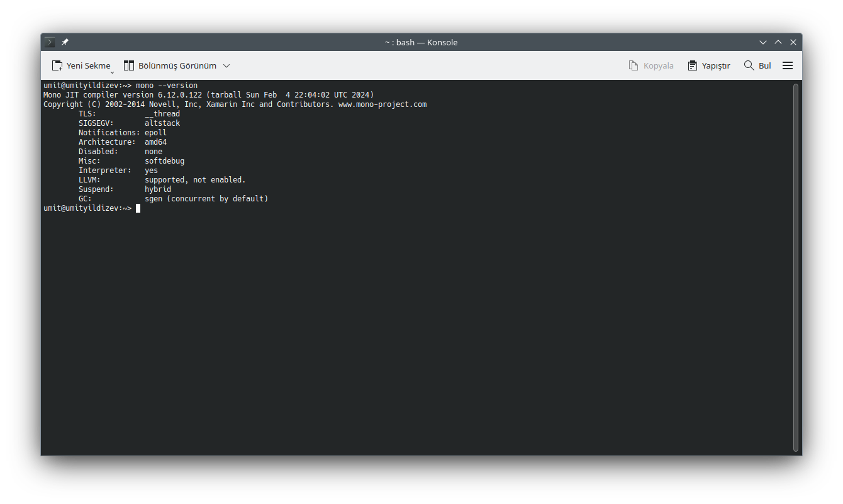Image resolution: width=843 pixels, height=504 pixels.
Task: Open the hamburger menu
Action: pyautogui.click(x=788, y=65)
